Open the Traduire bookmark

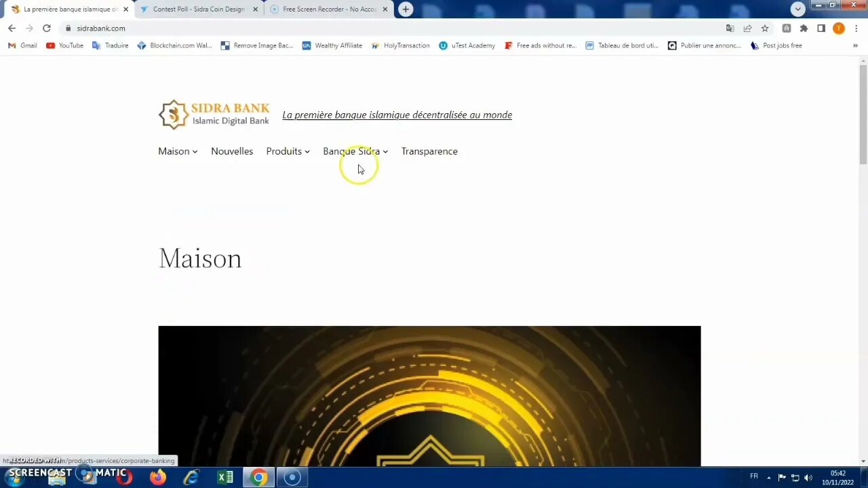pyautogui.click(x=110, y=45)
